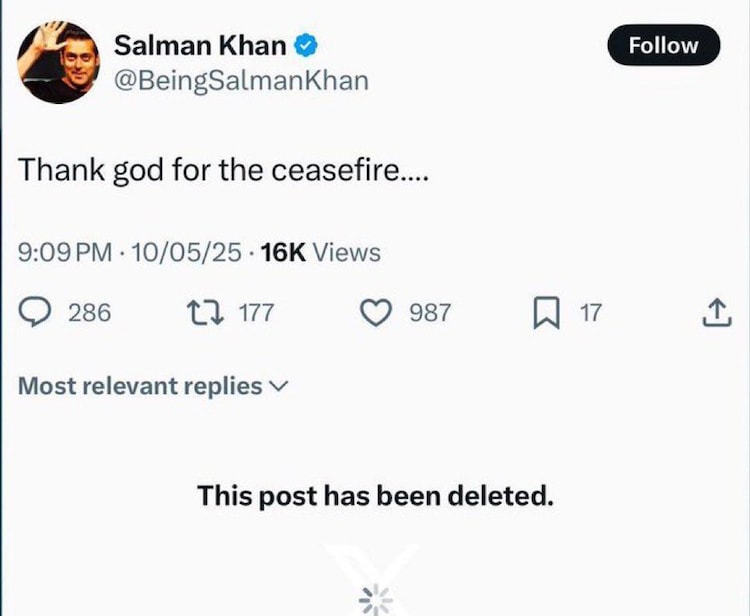This screenshot has height=616, width=750.
Task: Follow Salman Khan's account
Action: tap(664, 46)
